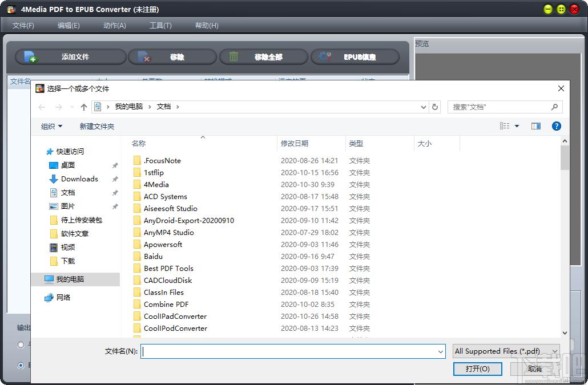Screen dimensions: 588x385
Task: Select the CoolIPadConverter folder icon
Action: [137, 317]
